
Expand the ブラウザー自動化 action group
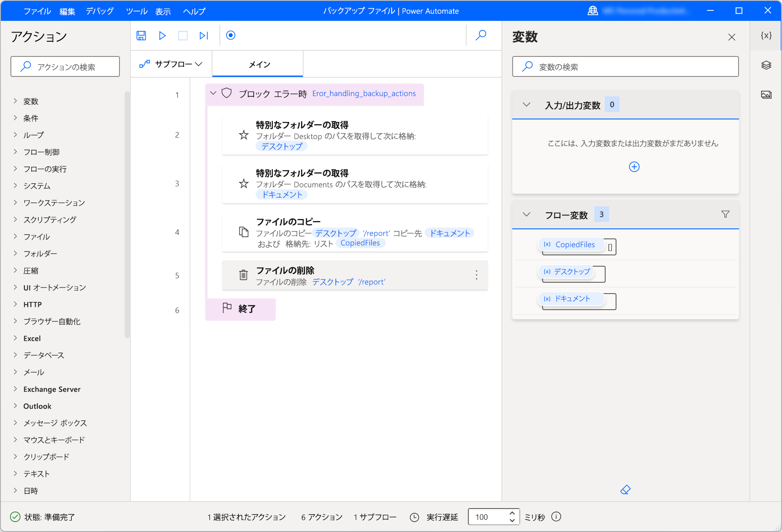point(16,321)
